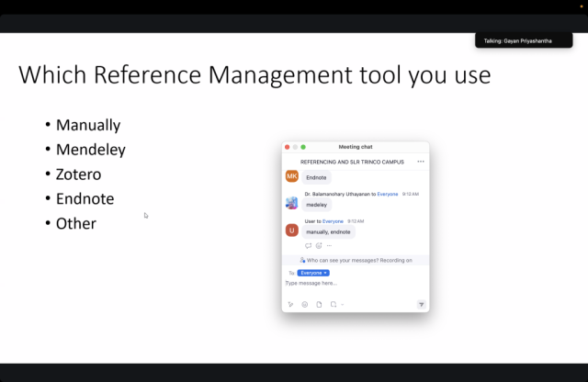
Task: Click 'Everyone' link in Dr. Balamanohary's message
Action: tap(388, 194)
